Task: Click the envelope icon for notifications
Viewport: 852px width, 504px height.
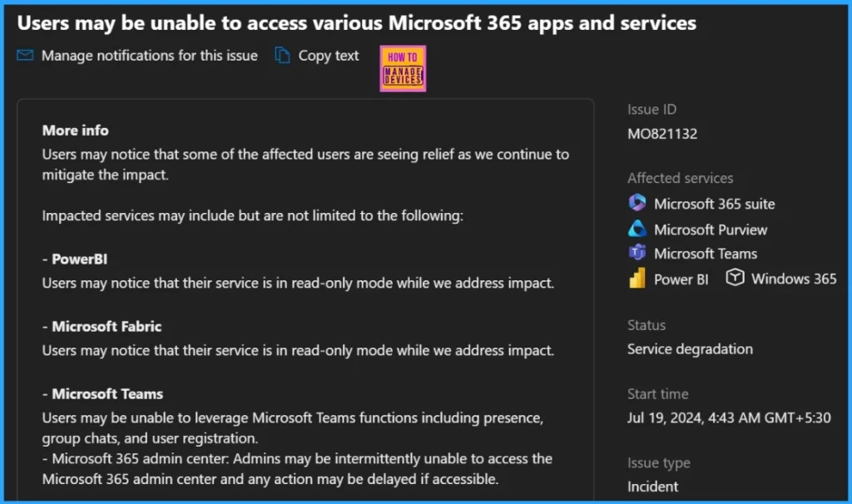Action: pos(25,55)
